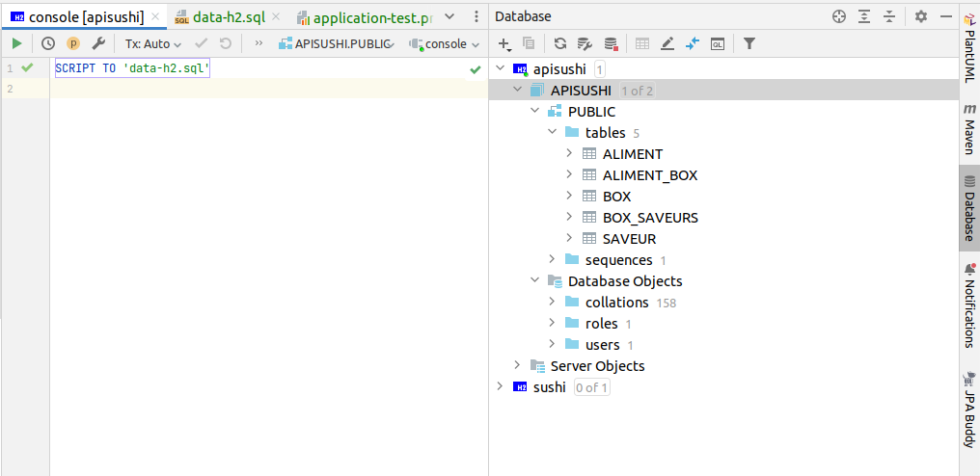Expand the BOX table node
Screen dimensions: 980x476
point(569,197)
